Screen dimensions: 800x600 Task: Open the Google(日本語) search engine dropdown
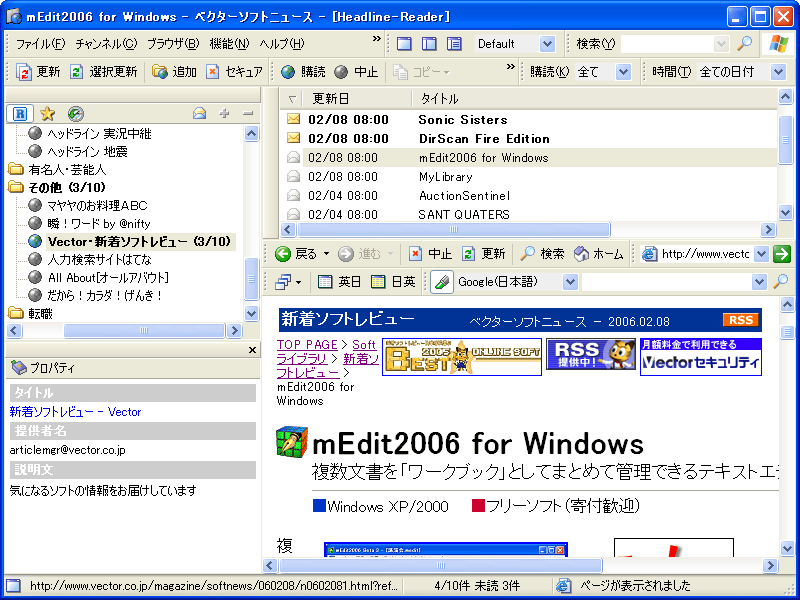click(x=570, y=282)
